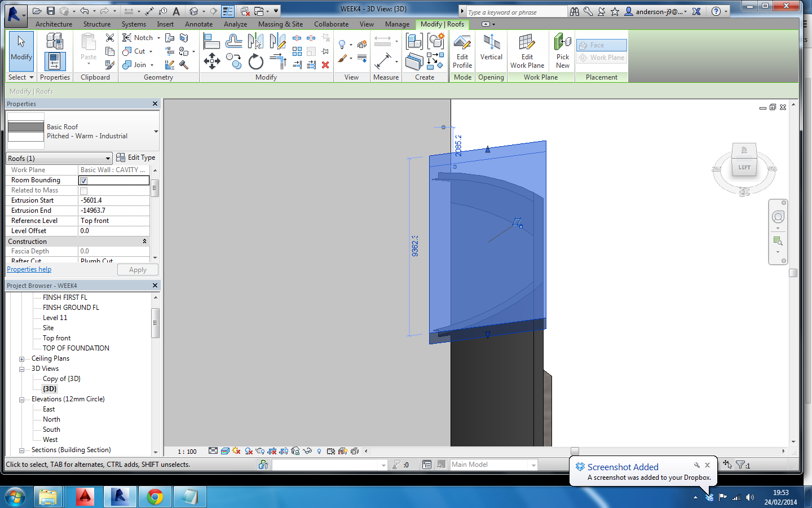Expand the Ceiling Plans tree node
Image resolution: width=812 pixels, height=508 pixels.
pyautogui.click(x=21, y=359)
